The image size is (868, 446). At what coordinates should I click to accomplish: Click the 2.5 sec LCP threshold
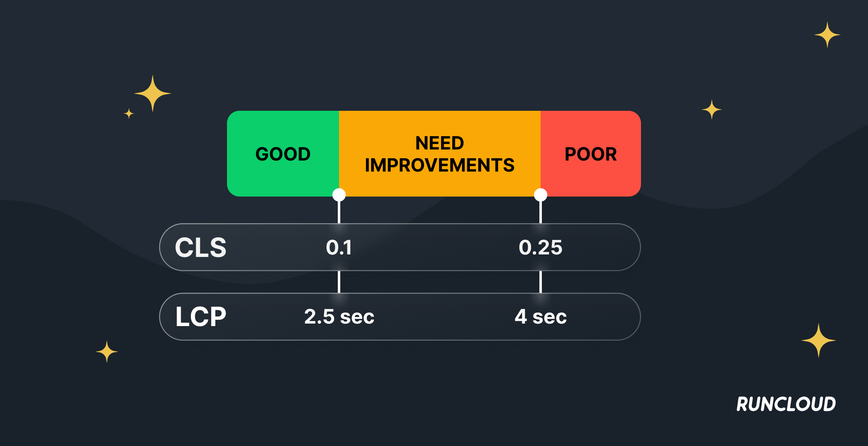click(339, 316)
